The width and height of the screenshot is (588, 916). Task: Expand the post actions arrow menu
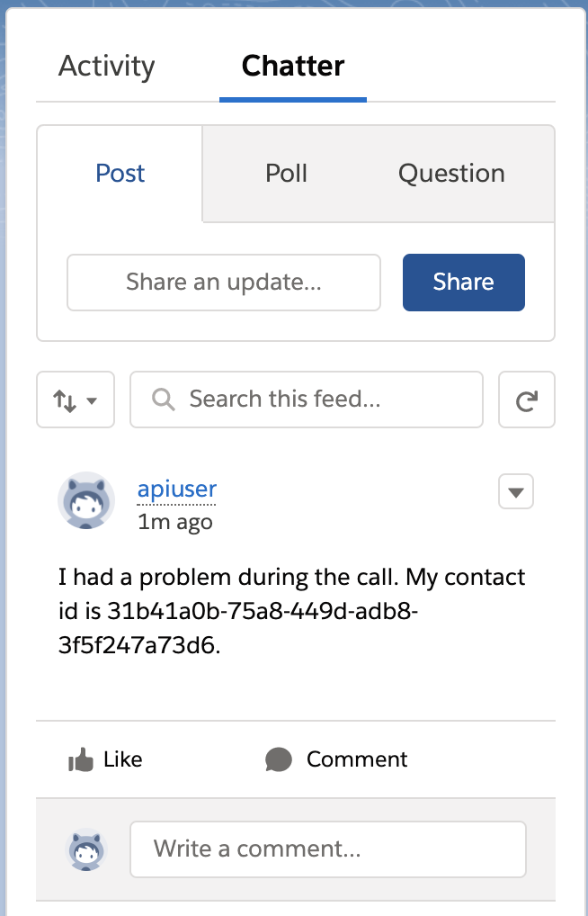tap(515, 492)
